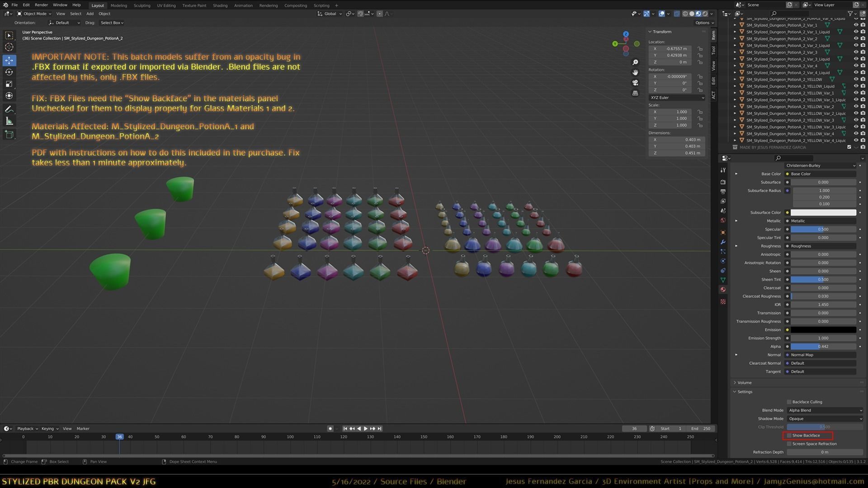Click the viewport pan hand icon
The height and width of the screenshot is (488, 868).
click(635, 72)
